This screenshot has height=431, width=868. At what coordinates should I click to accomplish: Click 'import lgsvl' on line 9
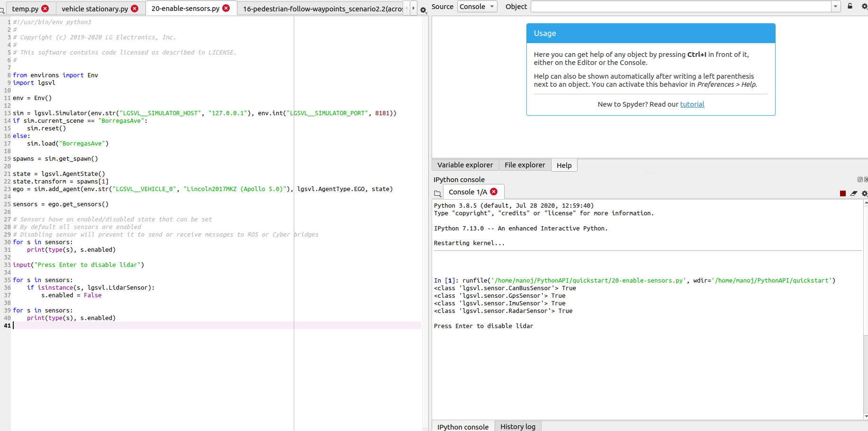click(34, 83)
